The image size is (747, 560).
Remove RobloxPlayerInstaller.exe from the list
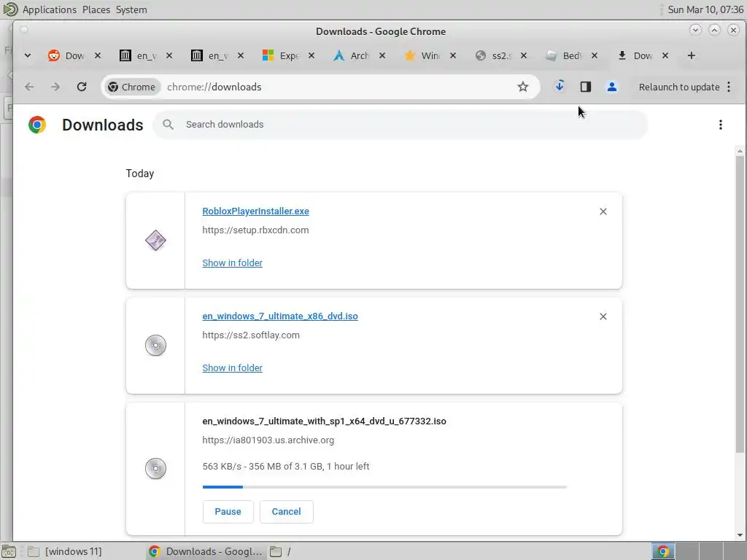point(603,211)
